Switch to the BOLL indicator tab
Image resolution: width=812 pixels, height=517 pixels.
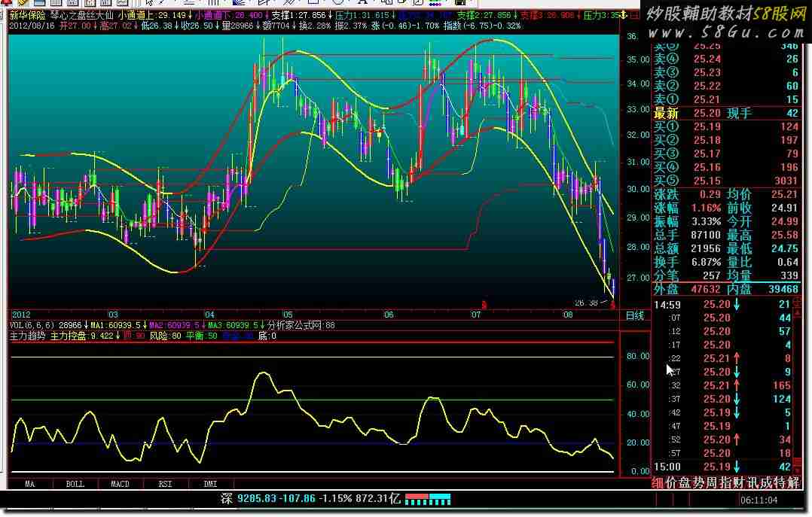[x=75, y=484]
